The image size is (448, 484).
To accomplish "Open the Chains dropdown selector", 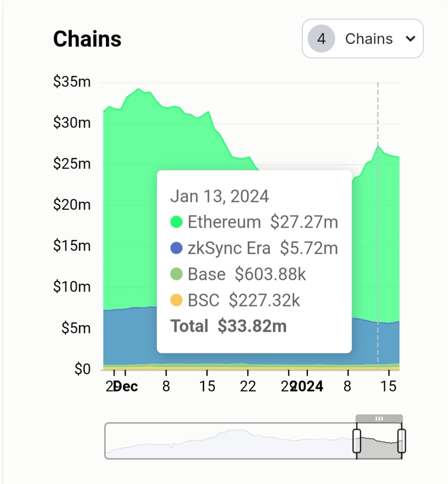I will [363, 39].
